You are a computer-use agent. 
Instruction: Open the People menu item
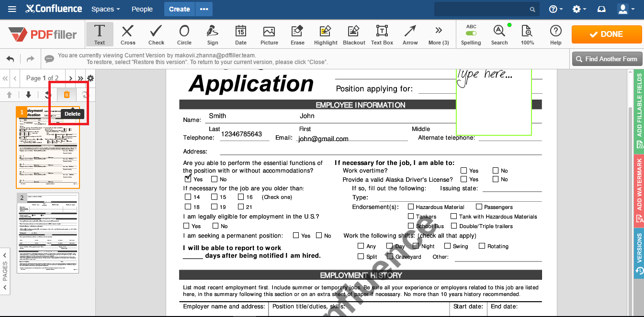(x=142, y=9)
